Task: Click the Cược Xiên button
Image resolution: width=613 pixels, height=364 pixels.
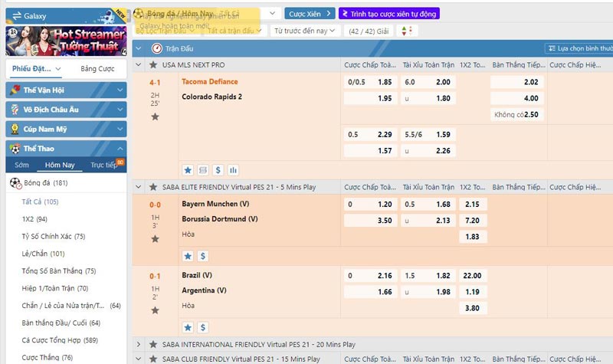Action: (310, 14)
